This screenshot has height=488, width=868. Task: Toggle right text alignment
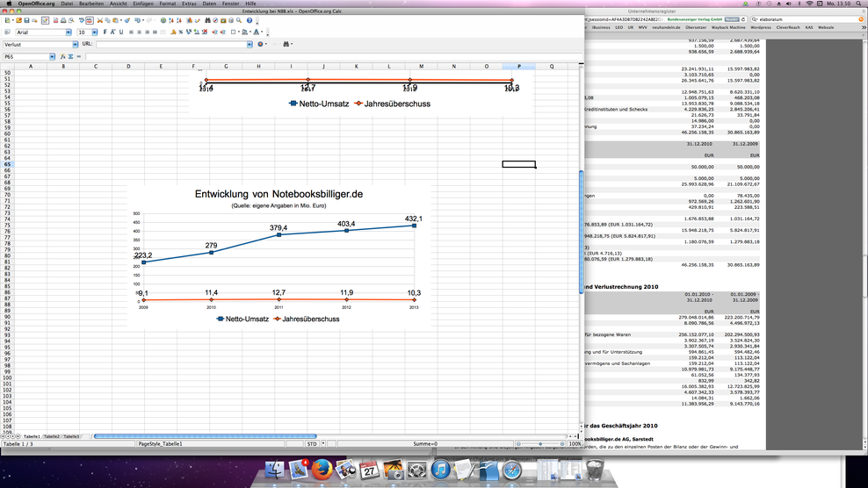(x=148, y=32)
